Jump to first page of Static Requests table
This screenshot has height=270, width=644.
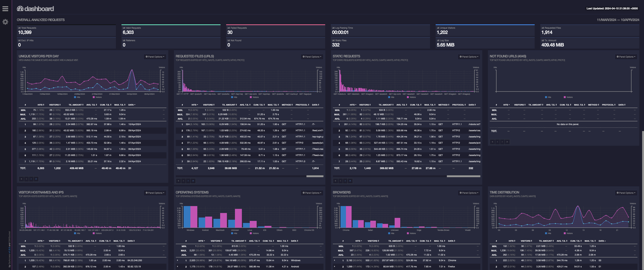click(x=335, y=181)
